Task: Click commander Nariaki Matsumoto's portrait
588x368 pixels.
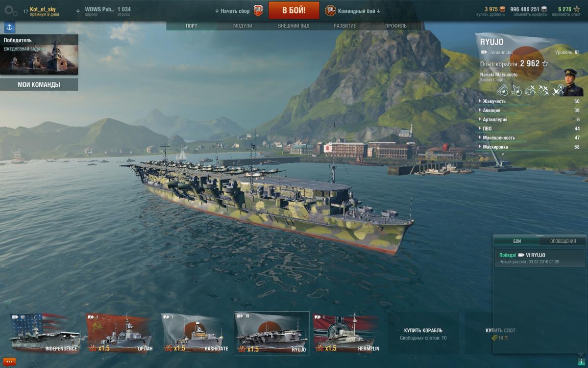Action: [573, 83]
